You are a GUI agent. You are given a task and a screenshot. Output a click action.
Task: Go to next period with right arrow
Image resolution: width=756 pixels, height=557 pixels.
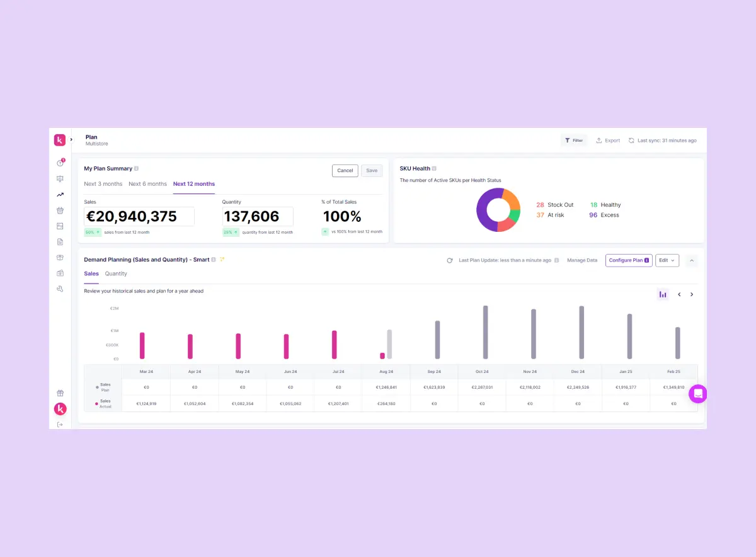click(692, 294)
